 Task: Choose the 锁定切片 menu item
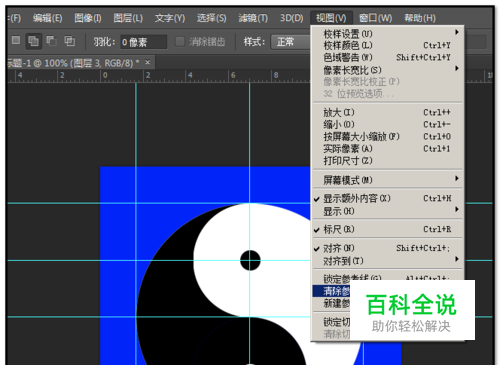click(x=331, y=322)
